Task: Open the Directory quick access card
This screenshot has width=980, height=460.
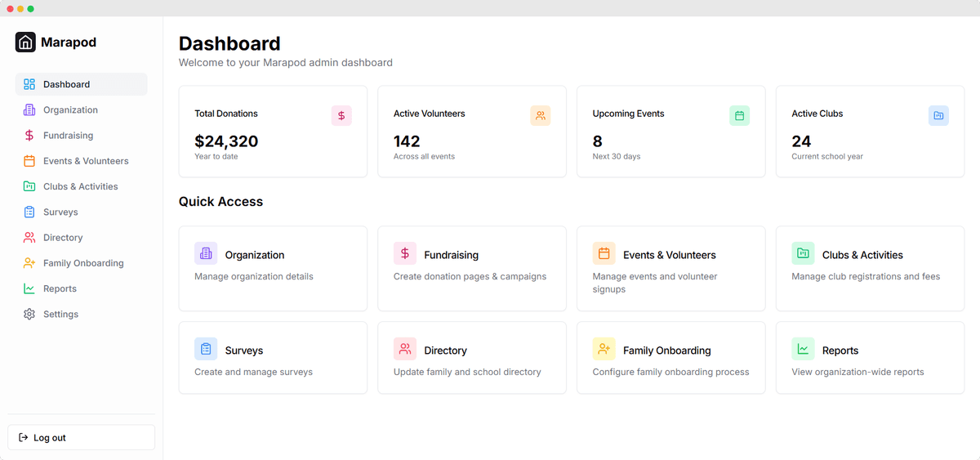Action: [471, 358]
